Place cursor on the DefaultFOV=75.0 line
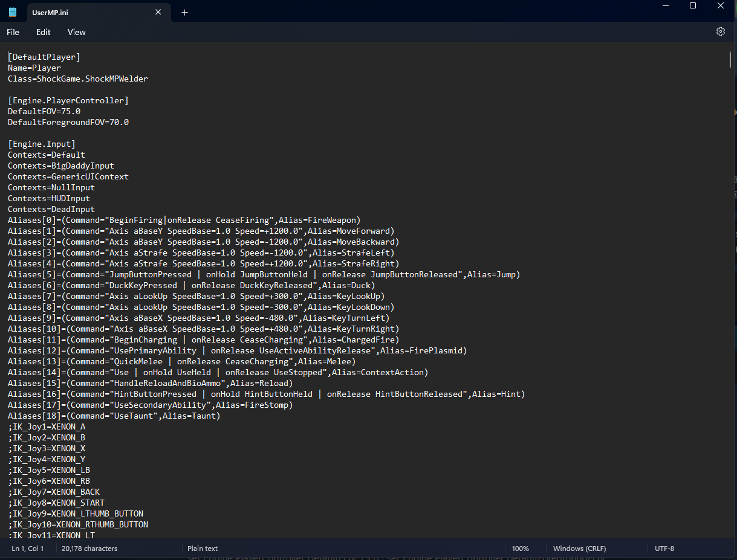Screen dimensions: 737x560 click(x=44, y=112)
